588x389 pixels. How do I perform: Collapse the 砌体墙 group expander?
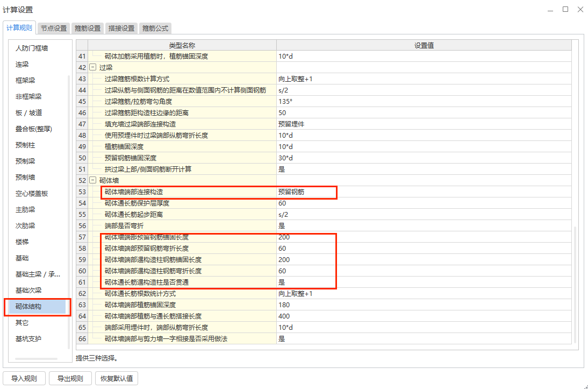coord(92,181)
